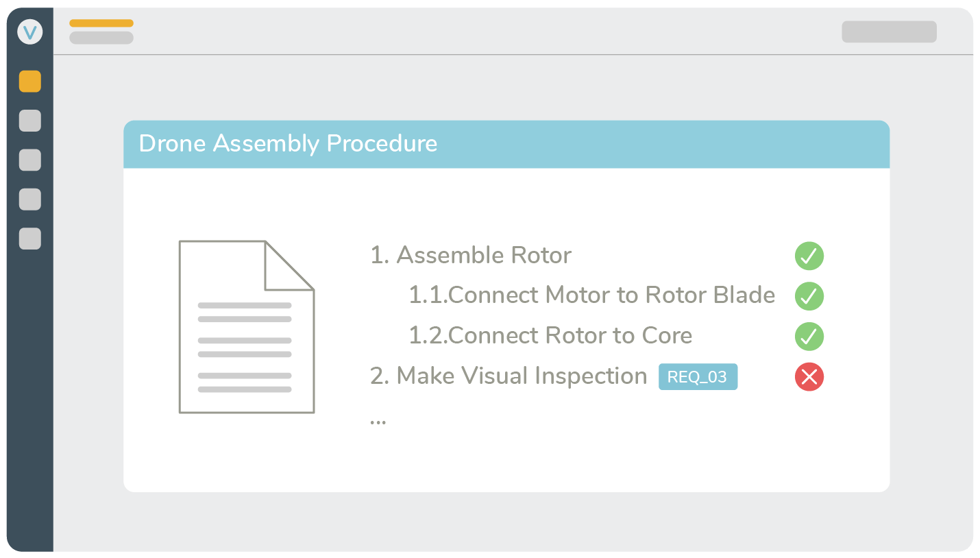
Task: Open the orange tab bar in header
Action: pyautogui.click(x=101, y=23)
